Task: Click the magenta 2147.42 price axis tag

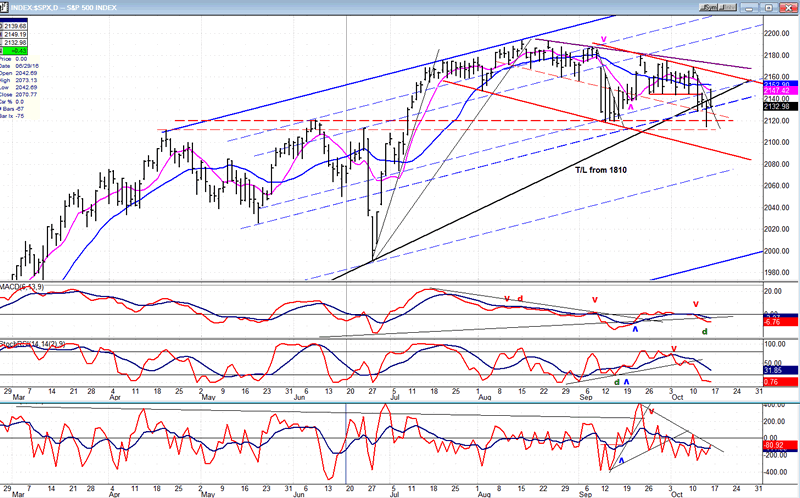Action: [776, 90]
